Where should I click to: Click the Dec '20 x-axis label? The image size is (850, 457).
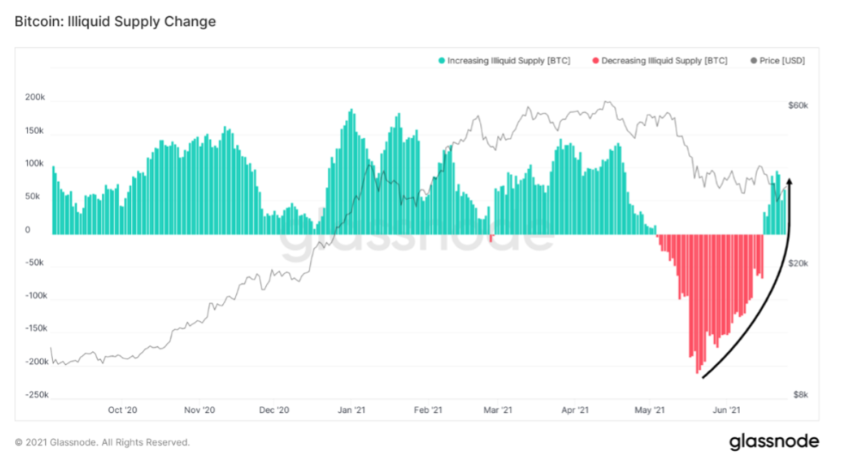(274, 410)
